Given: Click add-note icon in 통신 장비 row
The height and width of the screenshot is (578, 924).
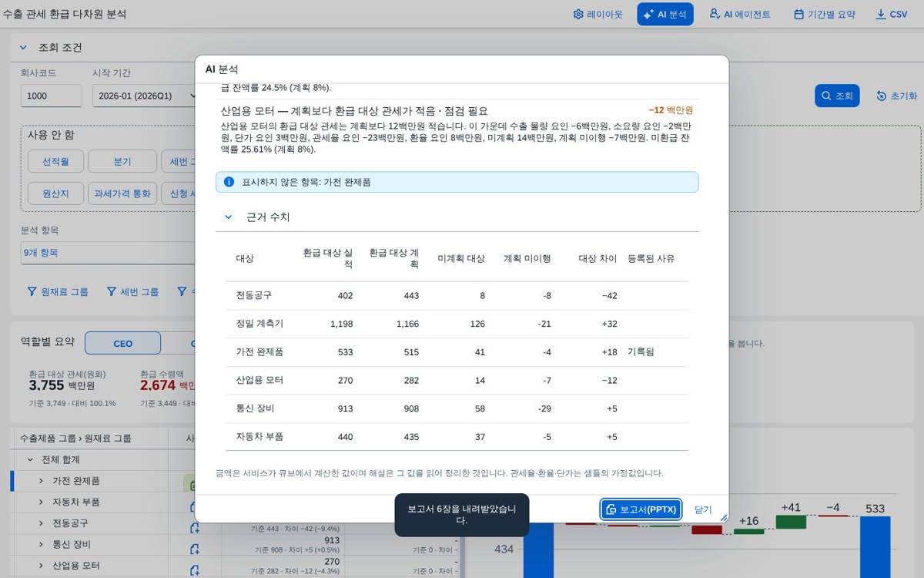Looking at the screenshot, I should (194, 549).
